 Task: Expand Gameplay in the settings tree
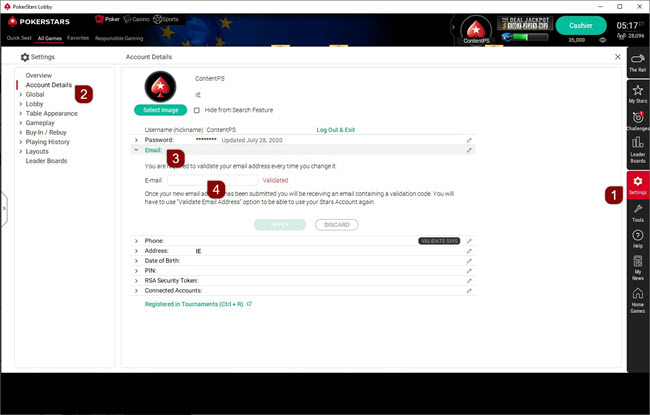21,123
